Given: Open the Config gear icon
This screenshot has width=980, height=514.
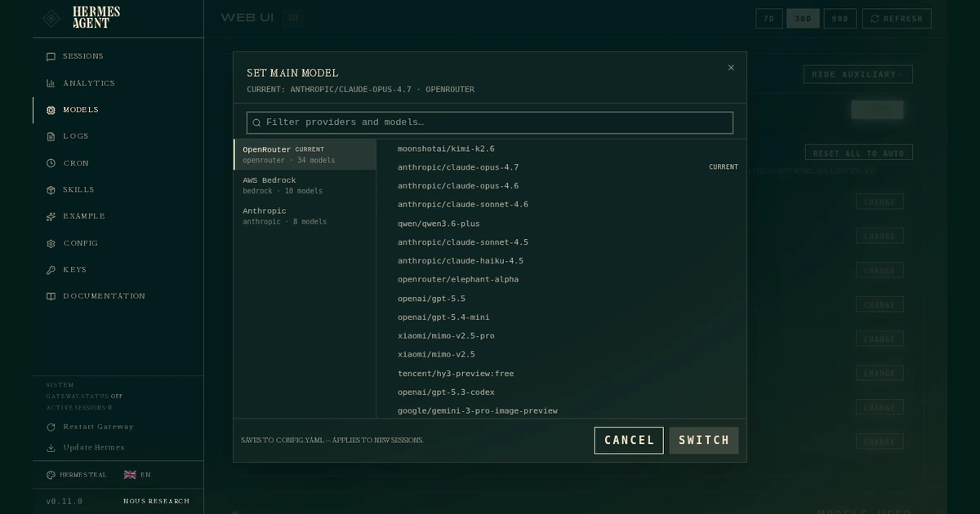Looking at the screenshot, I should click(x=51, y=243).
